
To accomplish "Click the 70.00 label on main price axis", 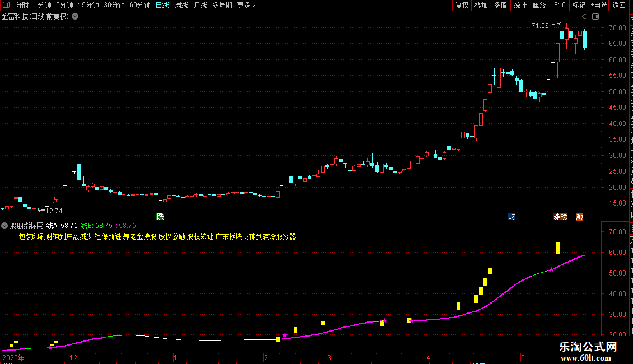I will 618,28.
